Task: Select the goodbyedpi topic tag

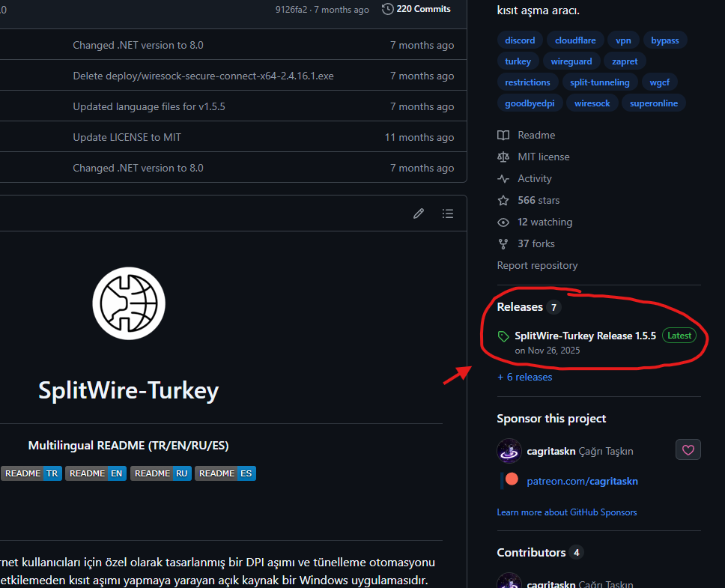Action: (x=530, y=103)
